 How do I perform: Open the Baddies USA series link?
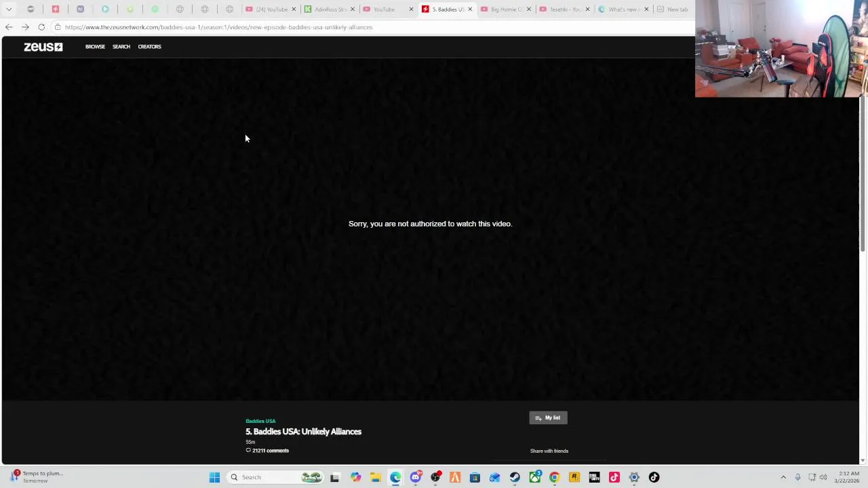click(x=260, y=421)
